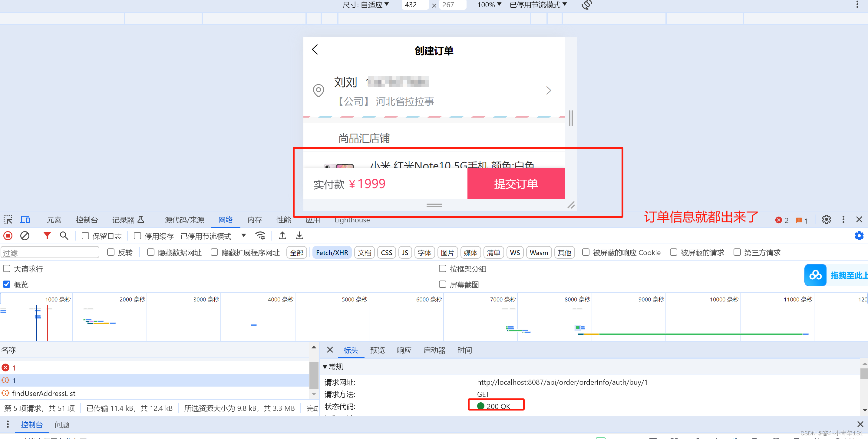Open the 响应 tab of request details
868x439 pixels.
click(404, 350)
